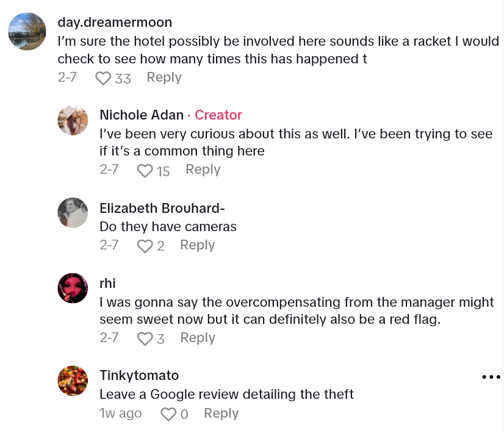Screen dimensions: 504x433
Task: Reply to rhi's comment
Action: point(197,338)
